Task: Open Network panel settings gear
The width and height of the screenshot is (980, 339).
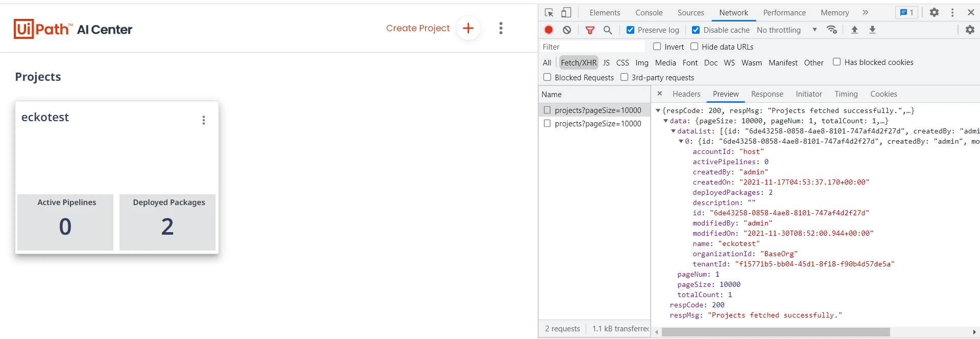Action: [970, 30]
